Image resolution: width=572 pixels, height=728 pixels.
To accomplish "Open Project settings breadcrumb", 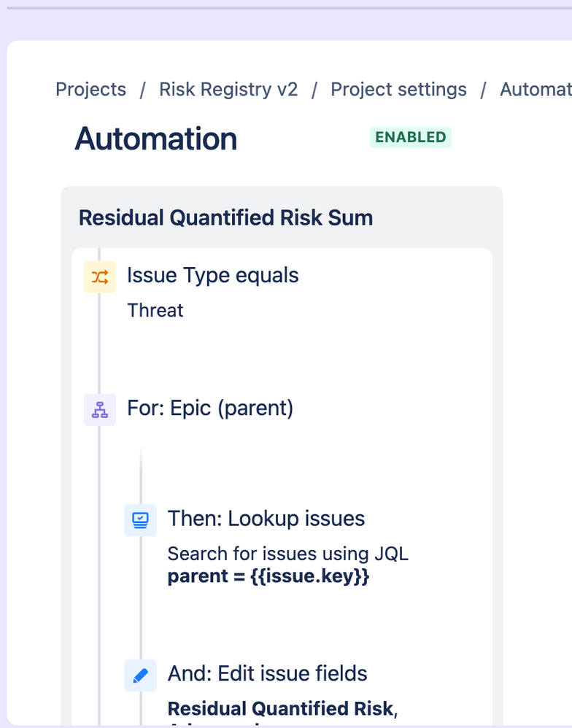I will coord(398,90).
